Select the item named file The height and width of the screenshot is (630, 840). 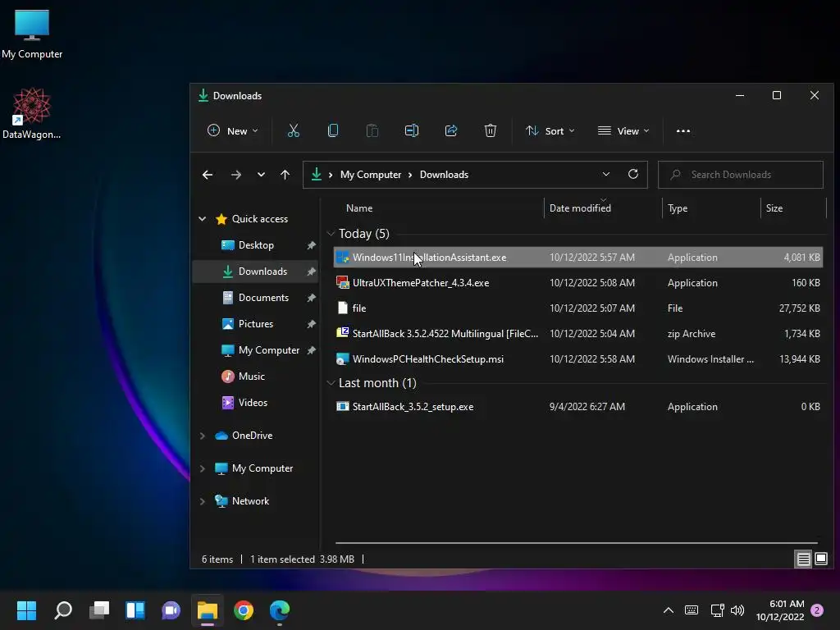coord(578,308)
